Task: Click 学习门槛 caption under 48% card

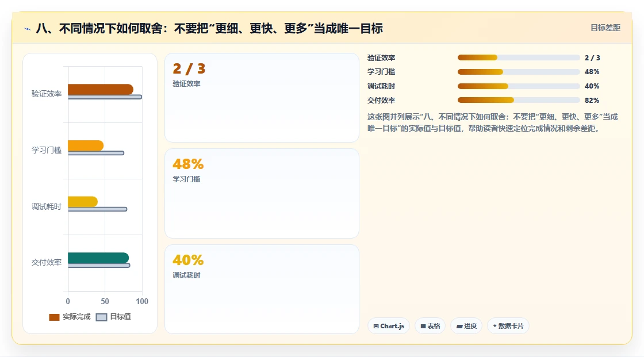Action: pyautogui.click(x=186, y=179)
